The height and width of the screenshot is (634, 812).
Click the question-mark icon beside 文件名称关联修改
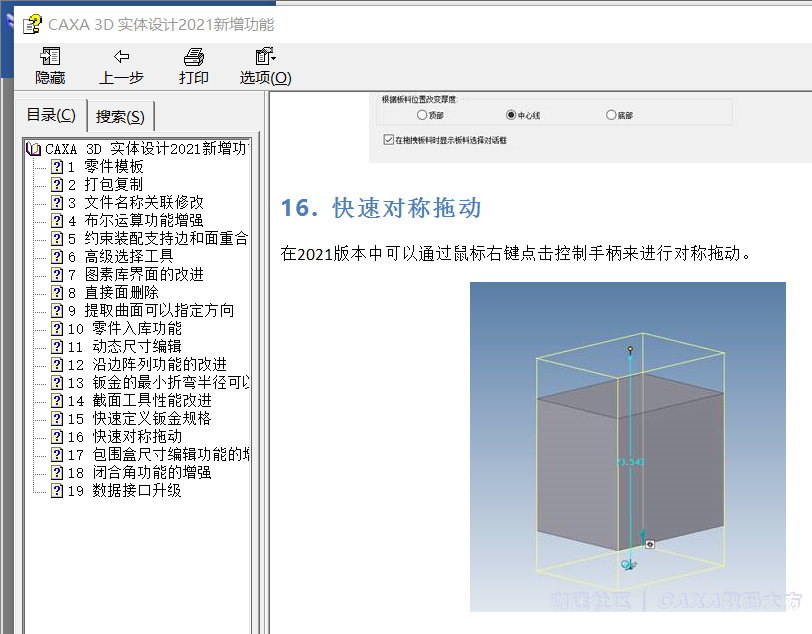tap(57, 203)
